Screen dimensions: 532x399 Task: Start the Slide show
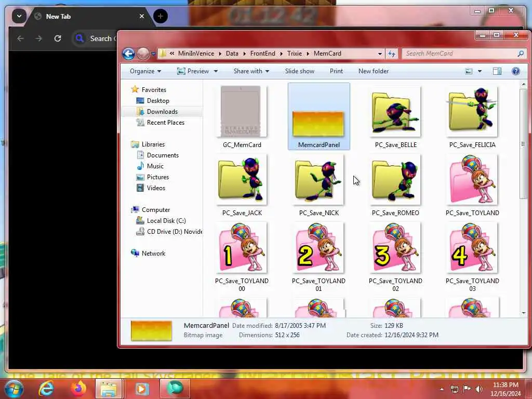pos(300,71)
